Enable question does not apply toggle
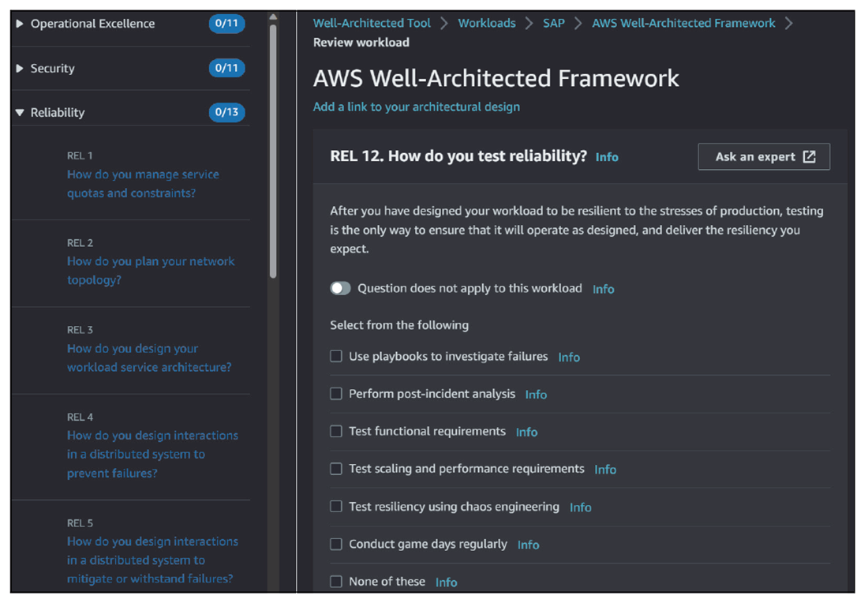Screen dimensions: 868x603 point(340,288)
